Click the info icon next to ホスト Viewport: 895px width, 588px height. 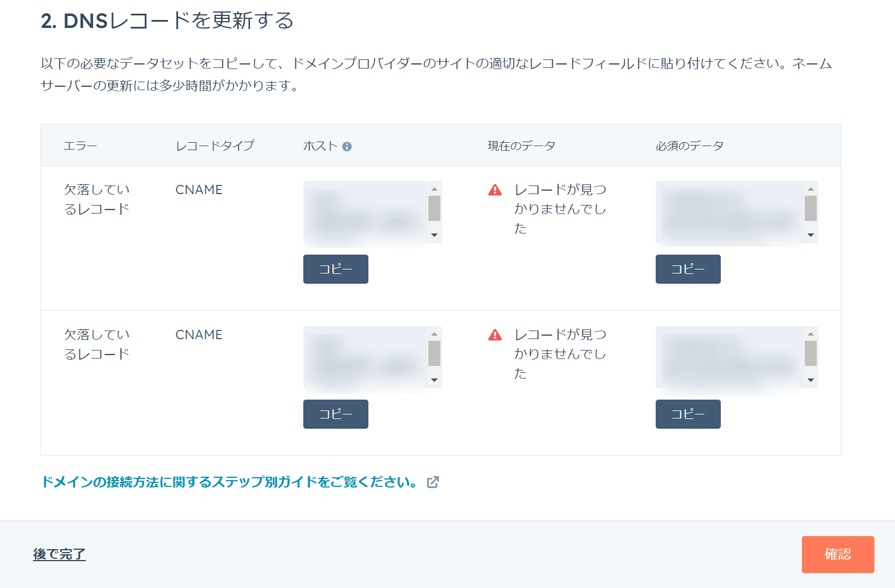[x=347, y=147]
